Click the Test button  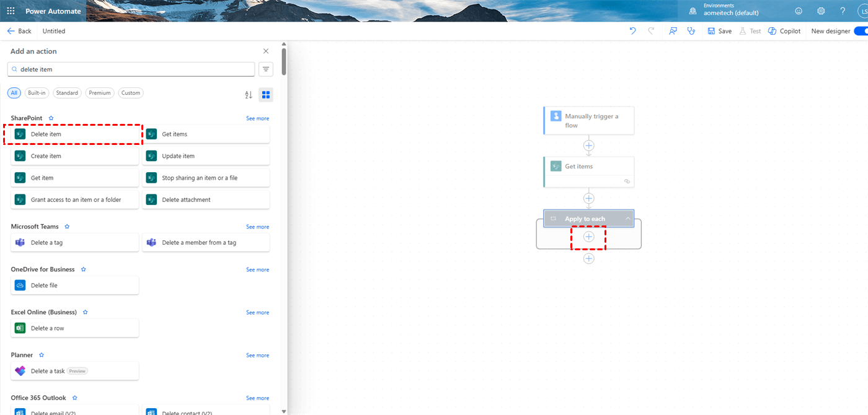(750, 31)
